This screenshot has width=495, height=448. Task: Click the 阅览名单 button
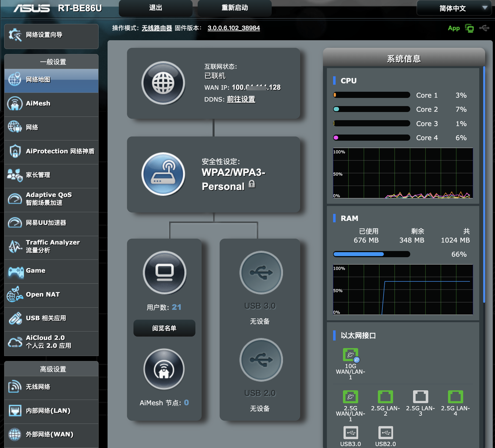(x=164, y=328)
